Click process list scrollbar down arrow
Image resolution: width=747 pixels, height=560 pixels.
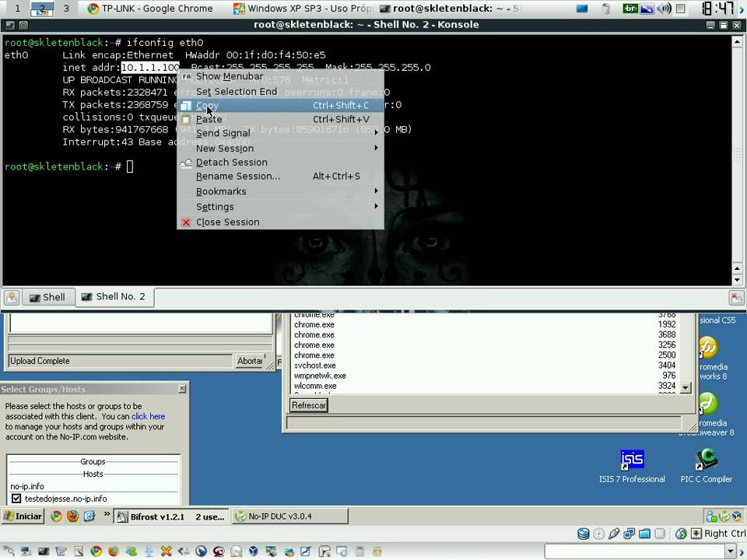pos(685,387)
